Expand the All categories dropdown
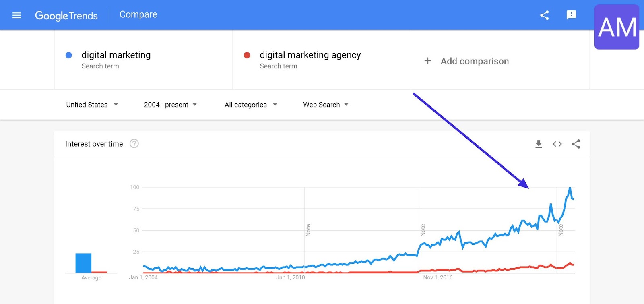This screenshot has width=644, height=304. pyautogui.click(x=251, y=105)
